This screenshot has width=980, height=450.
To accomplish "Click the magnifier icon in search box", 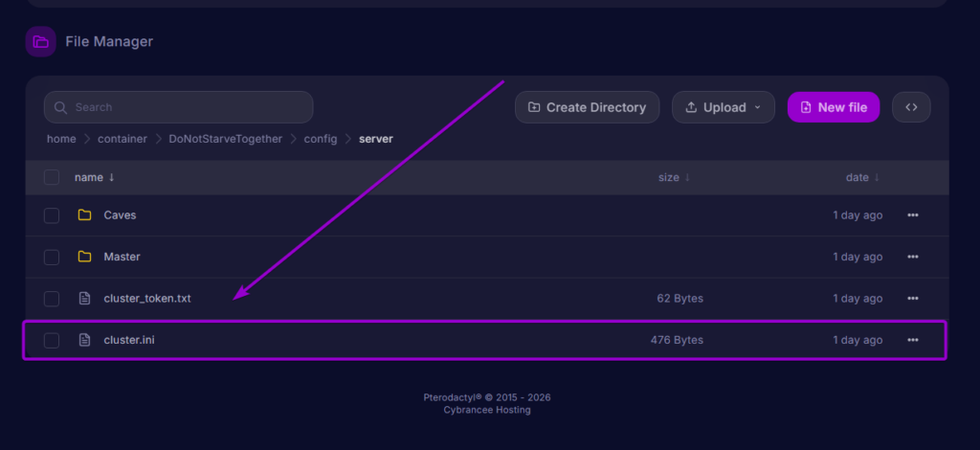I will [60, 107].
